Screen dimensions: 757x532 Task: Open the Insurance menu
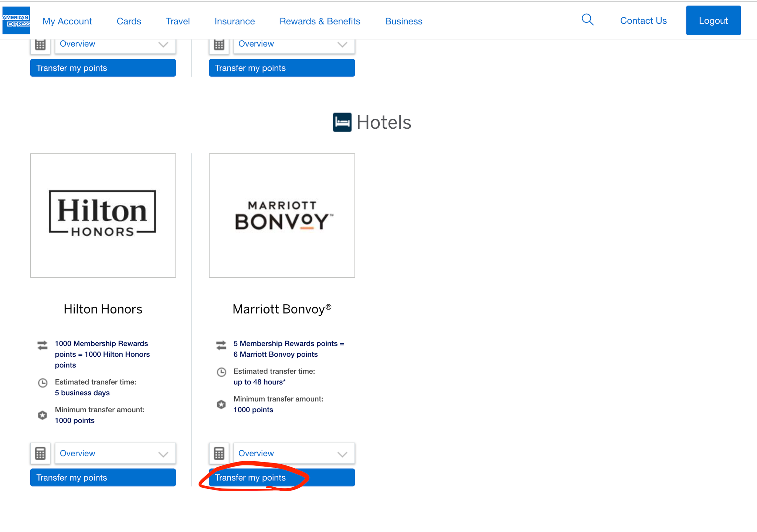pyautogui.click(x=235, y=21)
